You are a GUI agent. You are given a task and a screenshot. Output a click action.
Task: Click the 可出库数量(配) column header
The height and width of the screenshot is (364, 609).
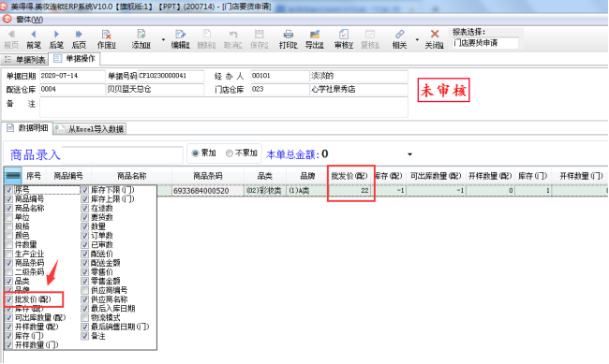tap(436, 176)
